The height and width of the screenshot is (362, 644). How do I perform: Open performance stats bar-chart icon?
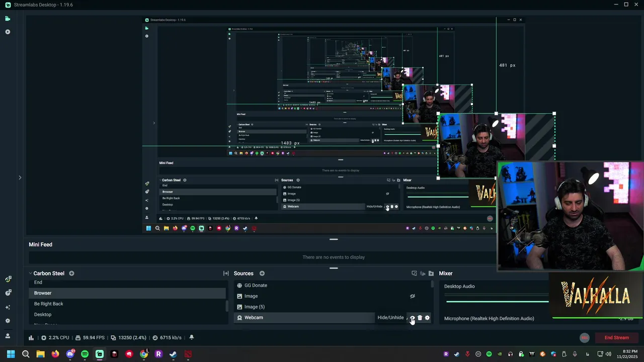(x=31, y=338)
